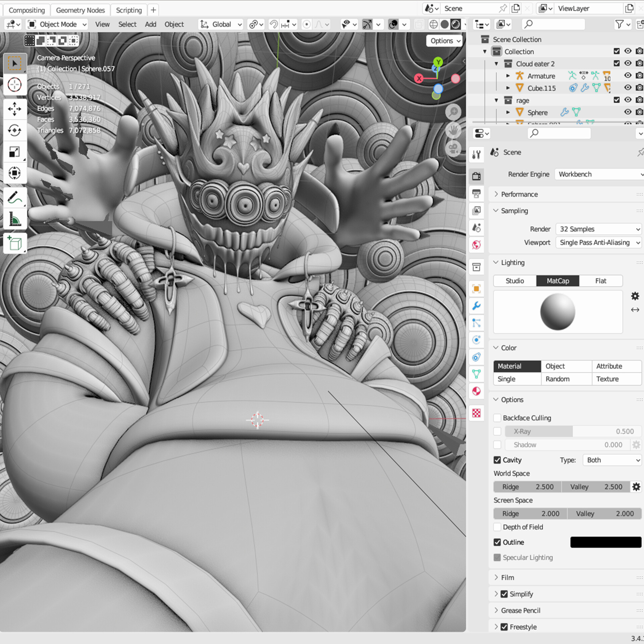Viewport: 644px width, 644px height.
Task: Select the Particle Properties tab
Action: coord(477,323)
